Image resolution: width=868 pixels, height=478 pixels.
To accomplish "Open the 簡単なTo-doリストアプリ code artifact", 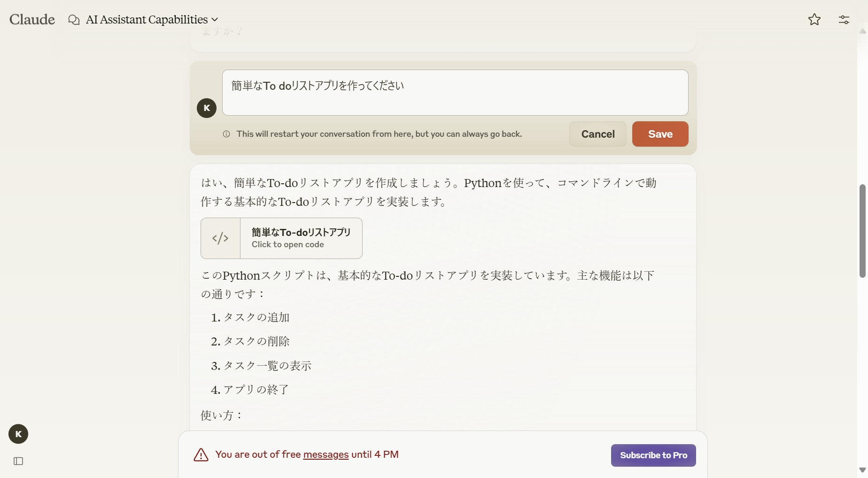I will 301,238.
